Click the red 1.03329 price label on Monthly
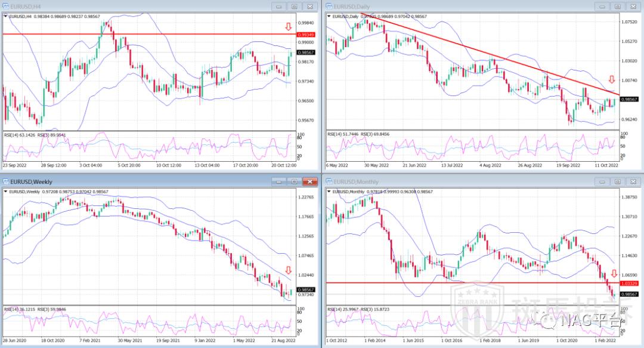The height and width of the screenshot is (348, 644). (630, 283)
